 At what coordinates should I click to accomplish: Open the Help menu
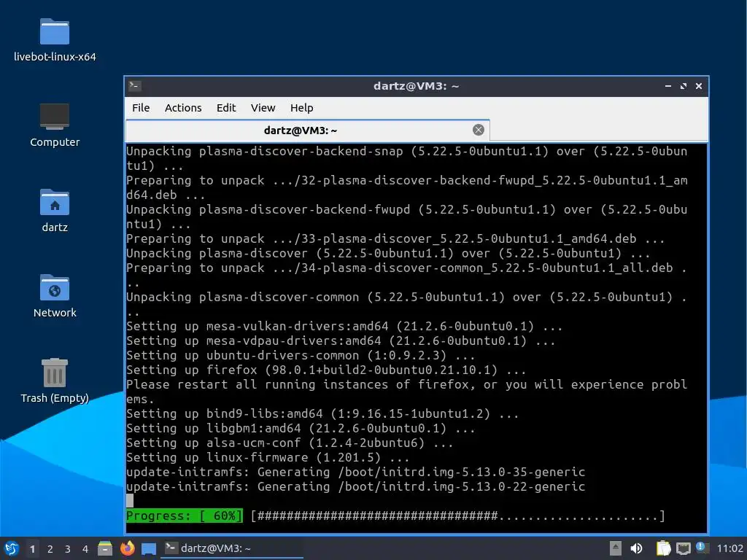click(301, 108)
